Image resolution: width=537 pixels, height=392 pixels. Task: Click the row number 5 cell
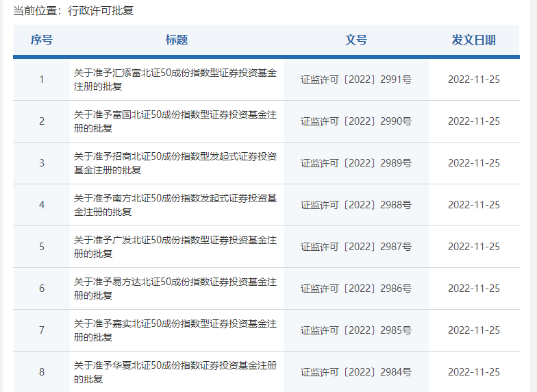coord(41,247)
